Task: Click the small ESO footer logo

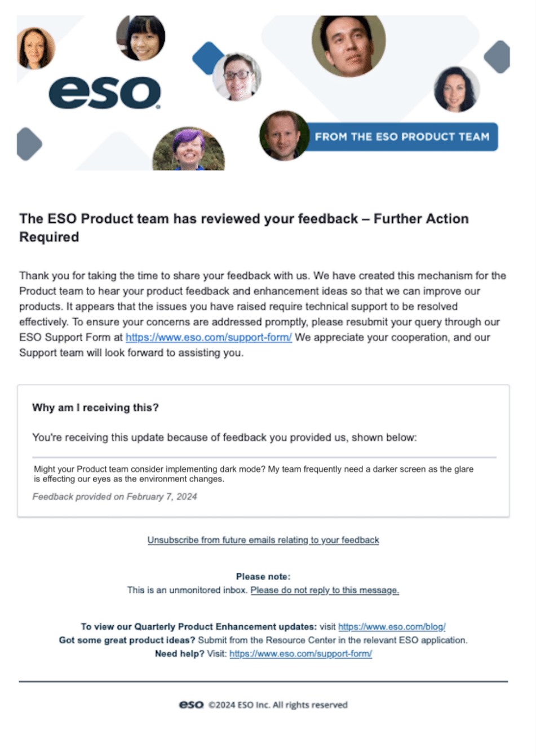Action: (191, 705)
